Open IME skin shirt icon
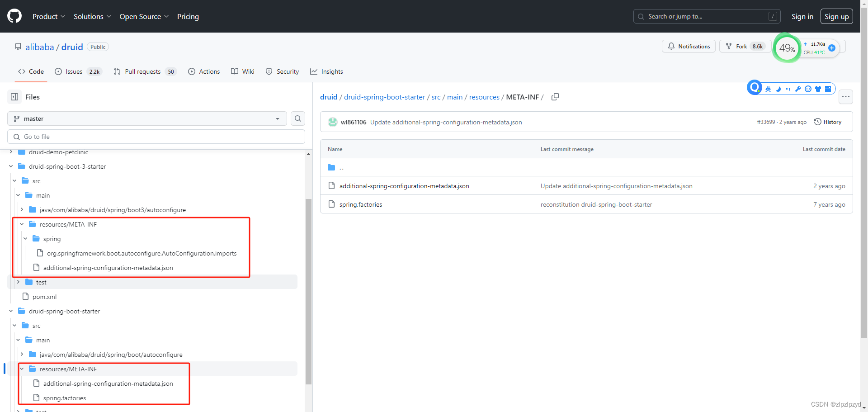Image resolution: width=868 pixels, height=412 pixels. tap(818, 89)
